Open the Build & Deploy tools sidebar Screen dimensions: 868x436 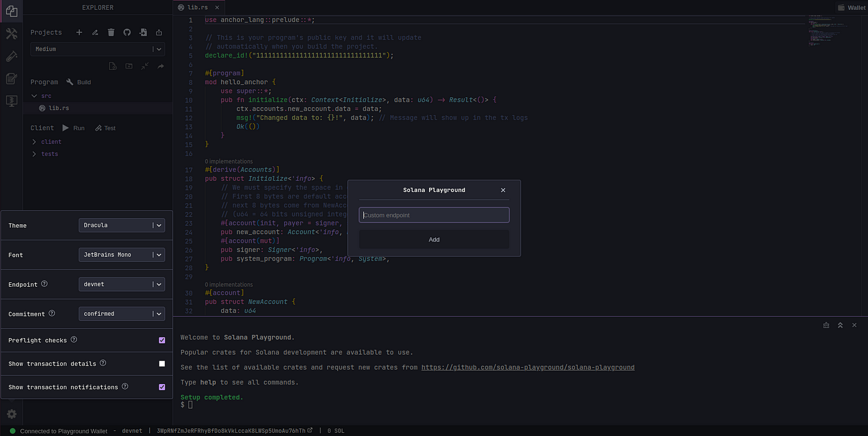[11, 33]
